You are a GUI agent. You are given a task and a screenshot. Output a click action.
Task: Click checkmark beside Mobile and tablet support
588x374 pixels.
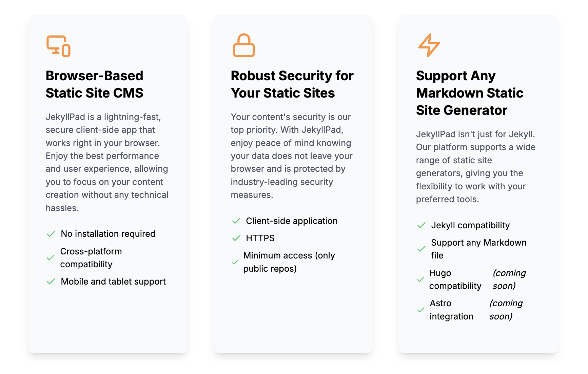pyautogui.click(x=51, y=282)
